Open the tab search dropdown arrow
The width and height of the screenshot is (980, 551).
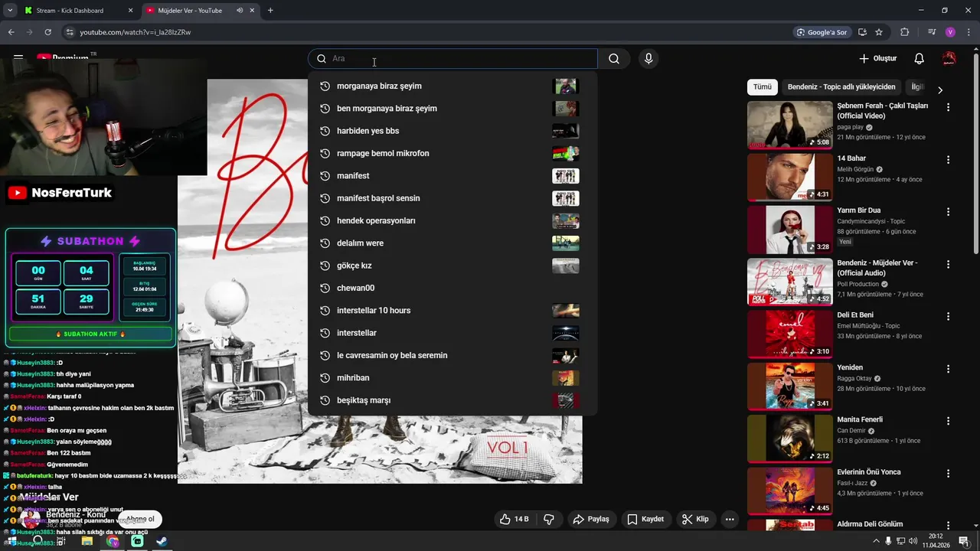pos(10,11)
